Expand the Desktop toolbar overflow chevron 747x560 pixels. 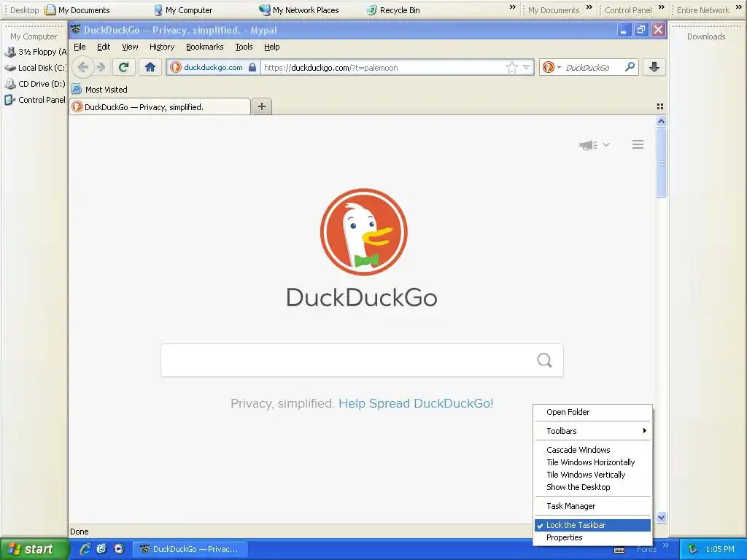pos(513,7)
